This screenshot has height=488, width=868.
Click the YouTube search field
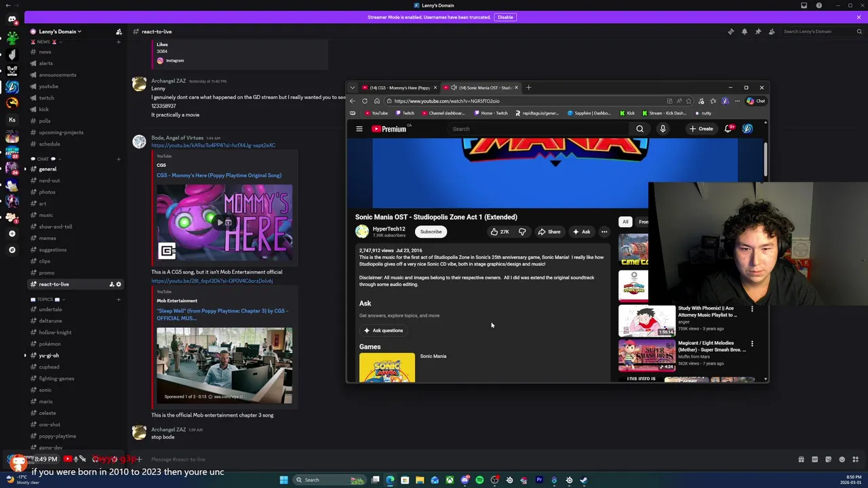[x=539, y=129]
